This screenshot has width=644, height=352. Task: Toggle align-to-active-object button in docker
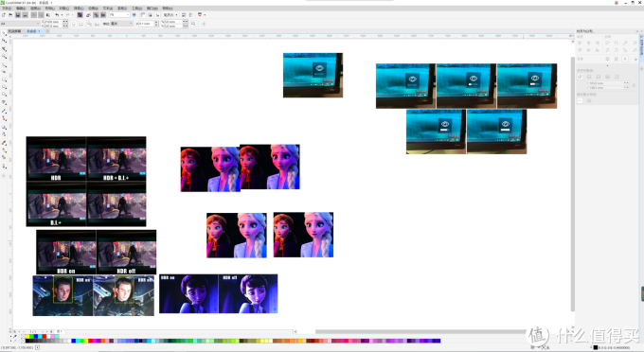click(580, 77)
